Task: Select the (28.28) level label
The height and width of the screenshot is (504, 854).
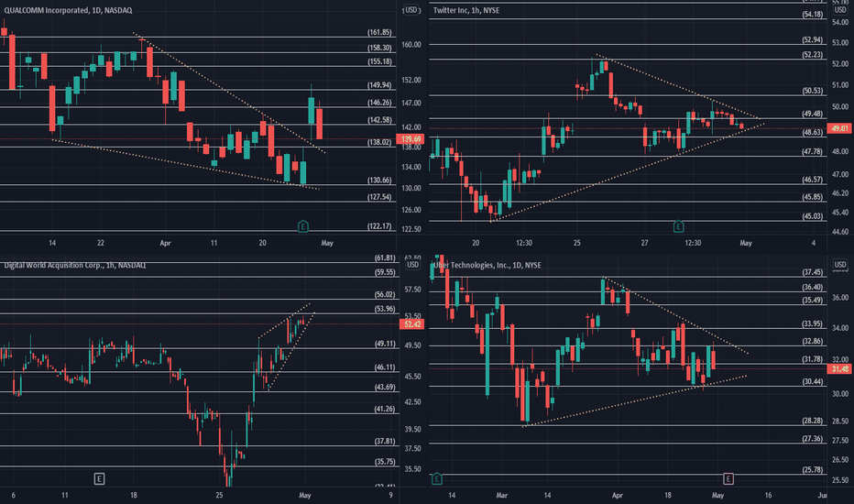Action: pos(813,421)
